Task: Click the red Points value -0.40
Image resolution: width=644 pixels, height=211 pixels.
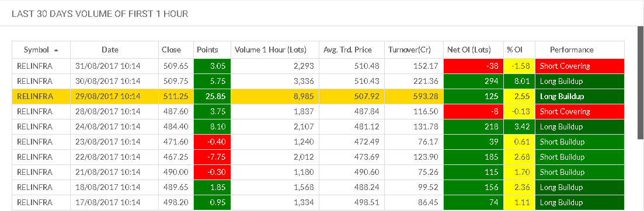Action: coord(213,142)
